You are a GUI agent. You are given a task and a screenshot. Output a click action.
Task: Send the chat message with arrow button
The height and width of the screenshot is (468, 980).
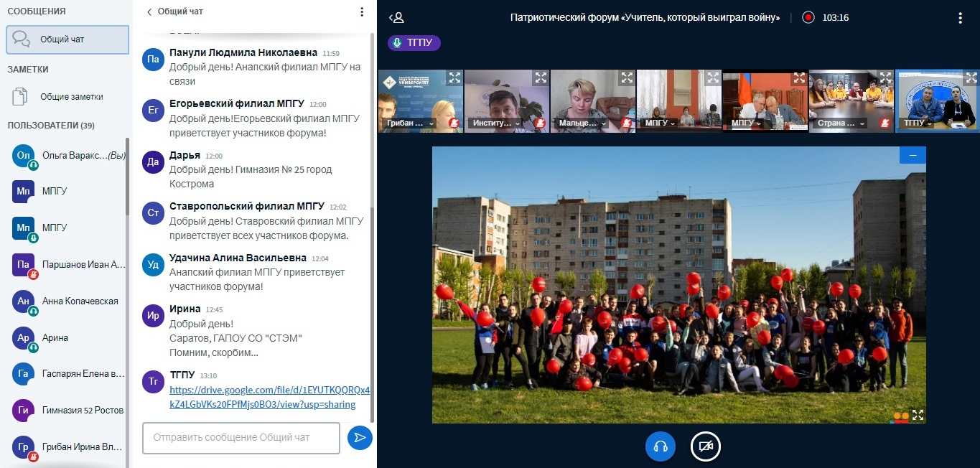pos(360,437)
